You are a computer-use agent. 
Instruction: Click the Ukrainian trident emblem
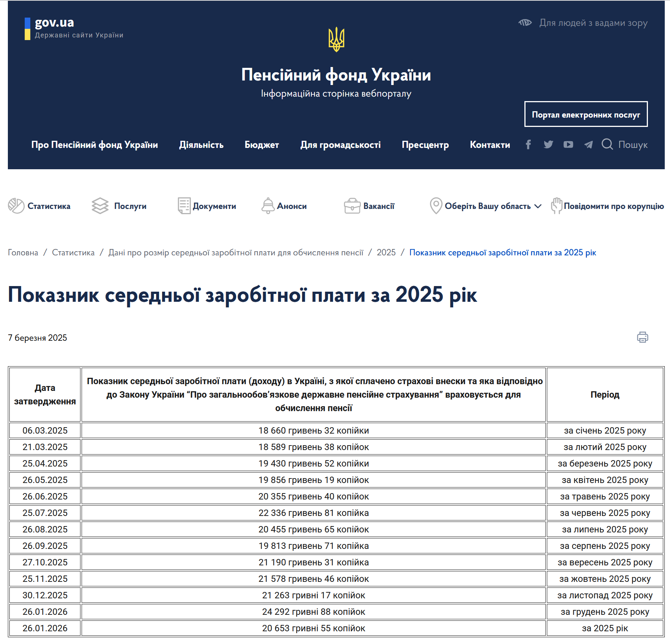(x=336, y=39)
